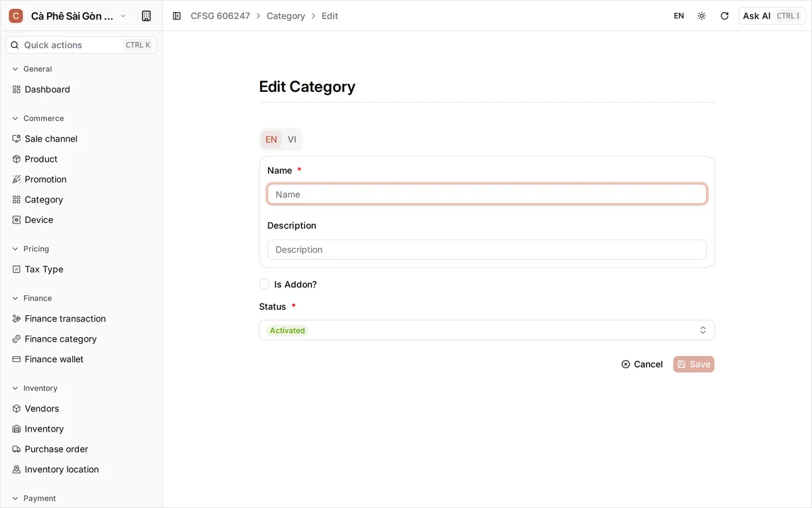Open Vendors page
This screenshot has width=812, height=508.
pos(42,408)
